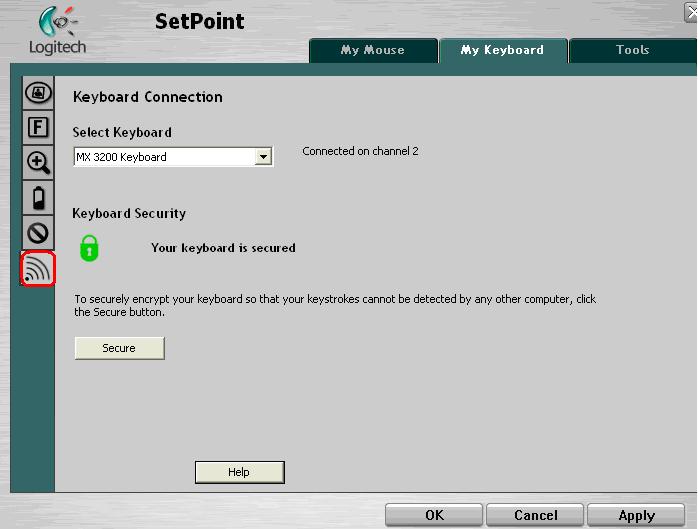Click the SetPoint title text
This screenshot has height=529, width=698.
tap(199, 21)
